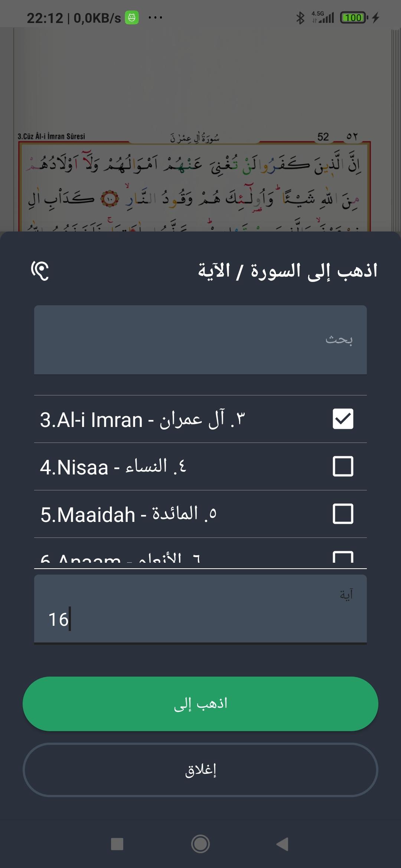This screenshot has width=401, height=868.
Task: Tap the green اذهب إلى go button
Action: coord(200,704)
